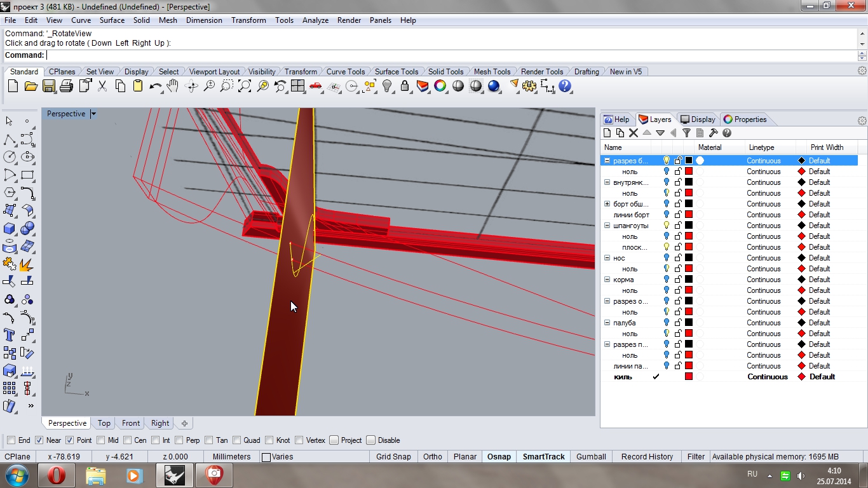868x488 pixels.
Task: Click the Pan hand tool icon
Action: (x=173, y=86)
